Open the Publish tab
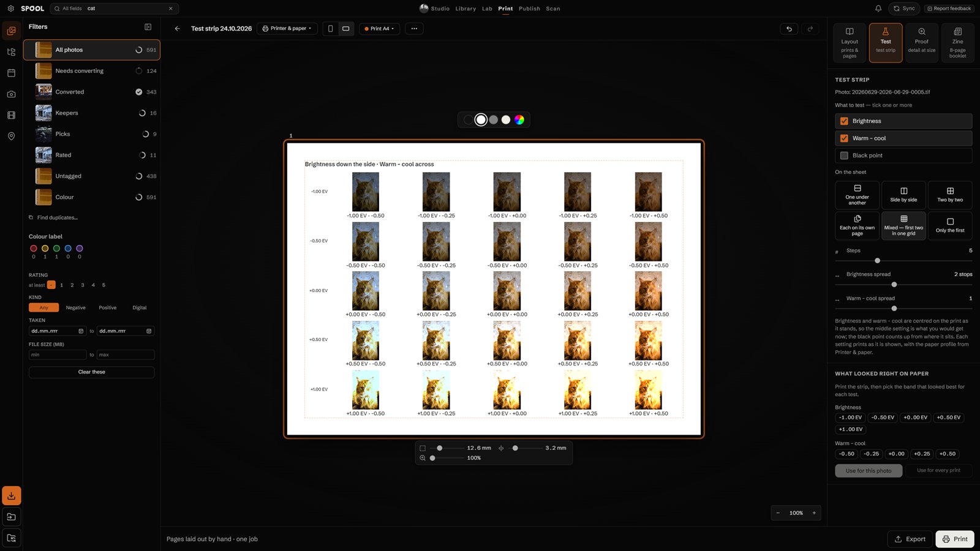 (529, 9)
